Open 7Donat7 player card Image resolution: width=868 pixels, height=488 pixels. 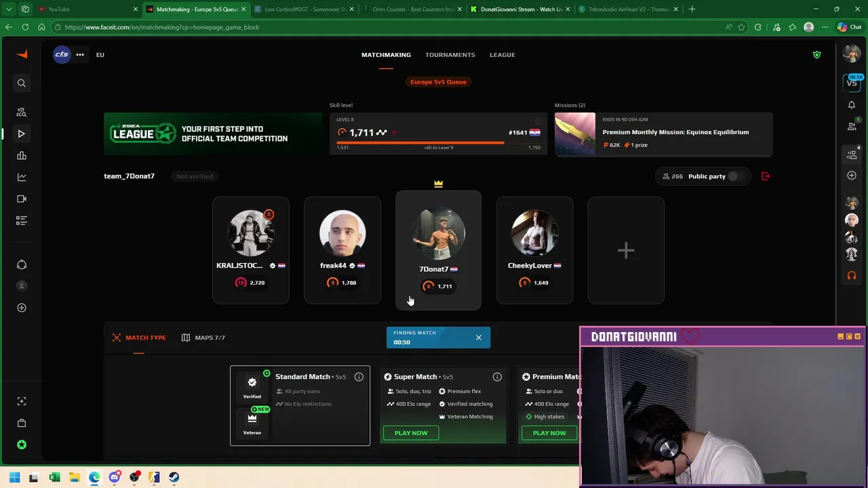438,250
